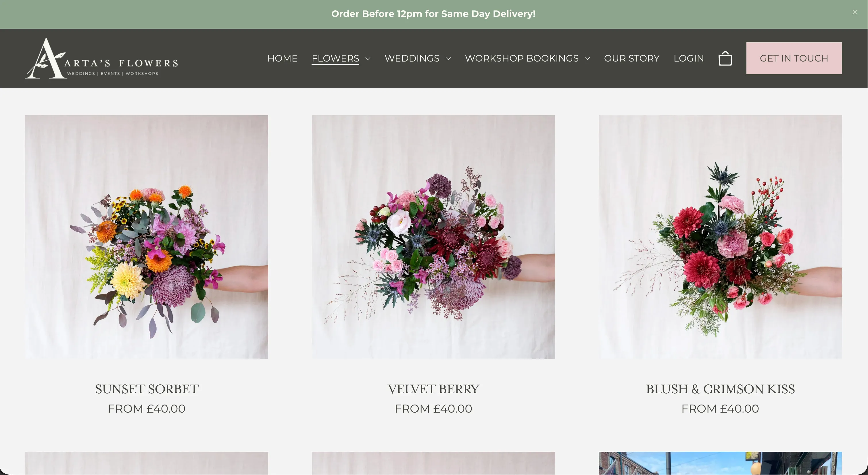Viewport: 868px width, 475px height.
Task: Expand the Weddings dropdown chevron
Action: pyautogui.click(x=448, y=59)
